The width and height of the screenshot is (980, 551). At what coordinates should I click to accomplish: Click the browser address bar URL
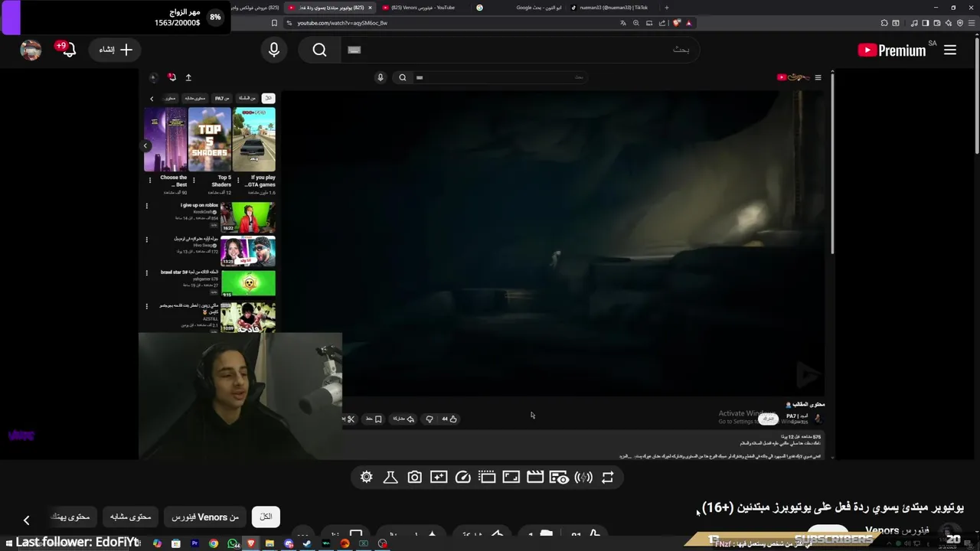point(342,23)
